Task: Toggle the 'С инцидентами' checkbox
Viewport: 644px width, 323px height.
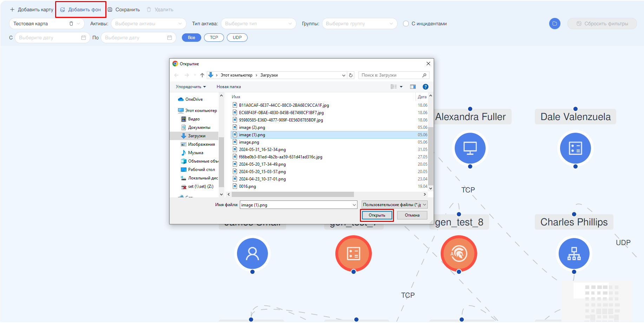Action: 406,24
